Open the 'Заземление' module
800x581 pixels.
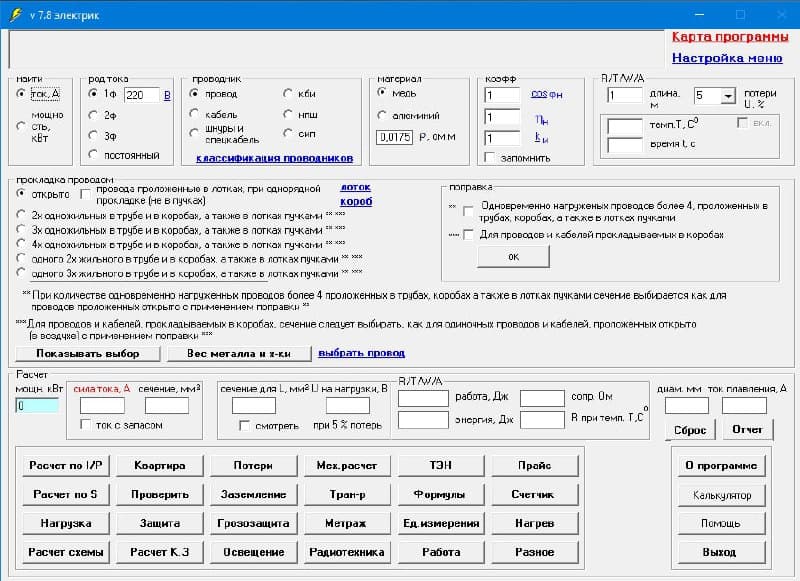[x=254, y=495]
